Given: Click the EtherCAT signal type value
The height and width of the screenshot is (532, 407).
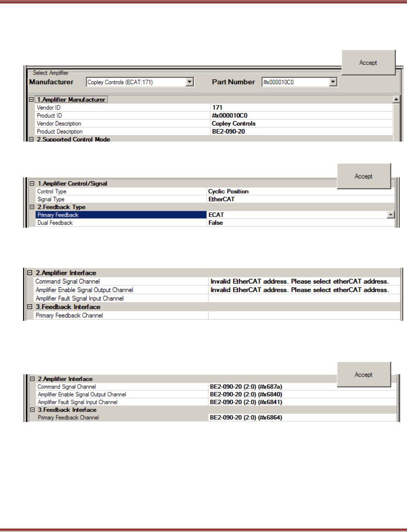Looking at the screenshot, I should [x=221, y=199].
